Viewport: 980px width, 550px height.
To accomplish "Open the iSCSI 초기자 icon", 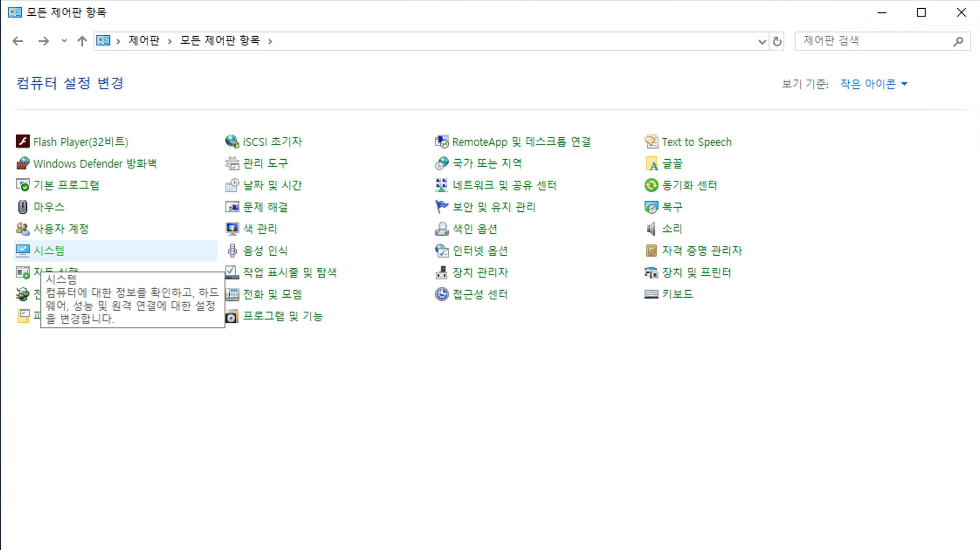I will pyautogui.click(x=232, y=141).
